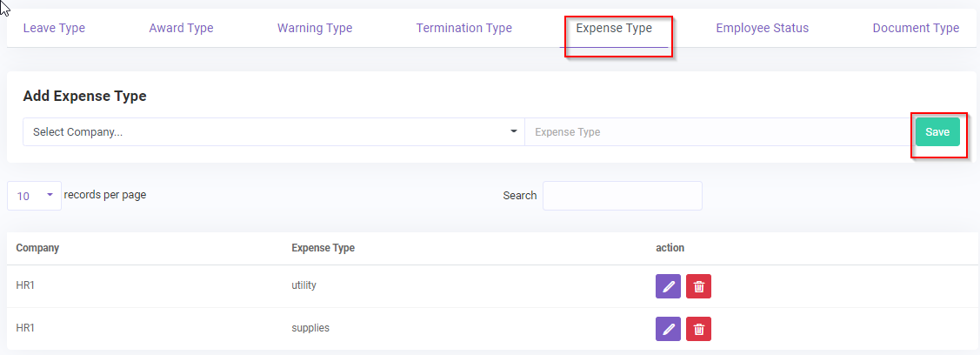Sort table by Company column header
This screenshot has height=355, width=980.
click(x=37, y=248)
